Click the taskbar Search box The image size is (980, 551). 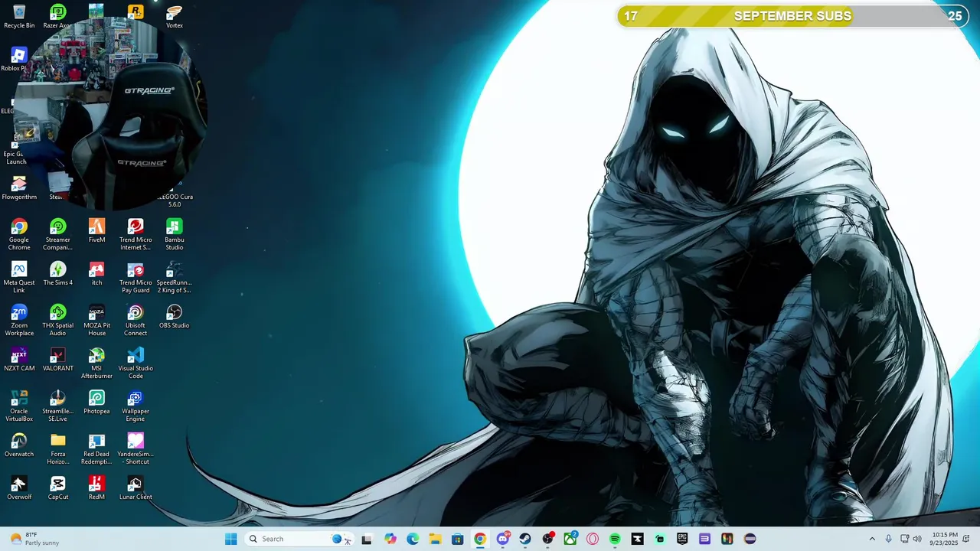click(x=299, y=539)
